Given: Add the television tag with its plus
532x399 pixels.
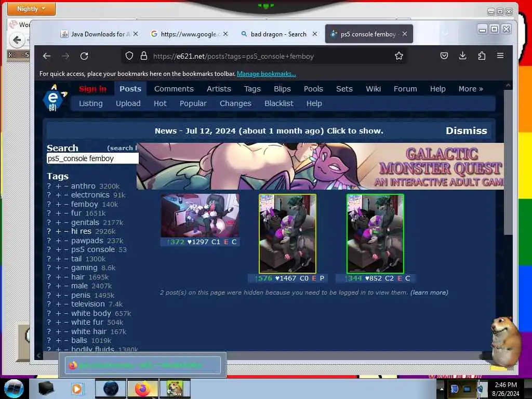Looking at the screenshot, I should [58, 304].
